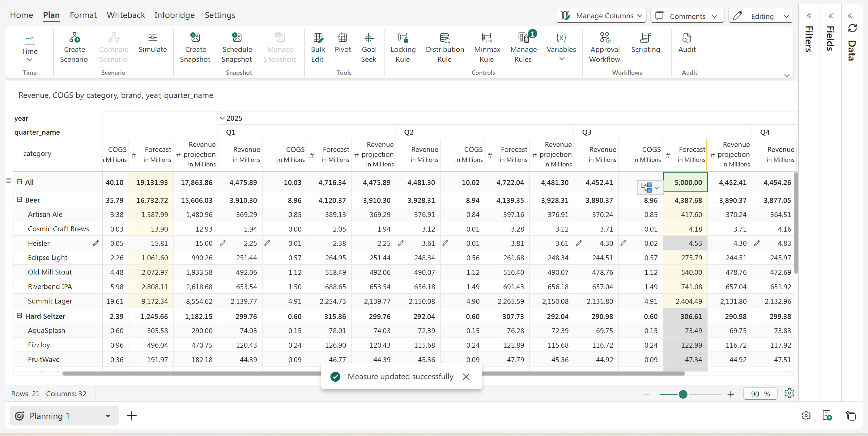868x436 pixels.
Task: Click the Distribution Rule icon
Action: point(445,38)
